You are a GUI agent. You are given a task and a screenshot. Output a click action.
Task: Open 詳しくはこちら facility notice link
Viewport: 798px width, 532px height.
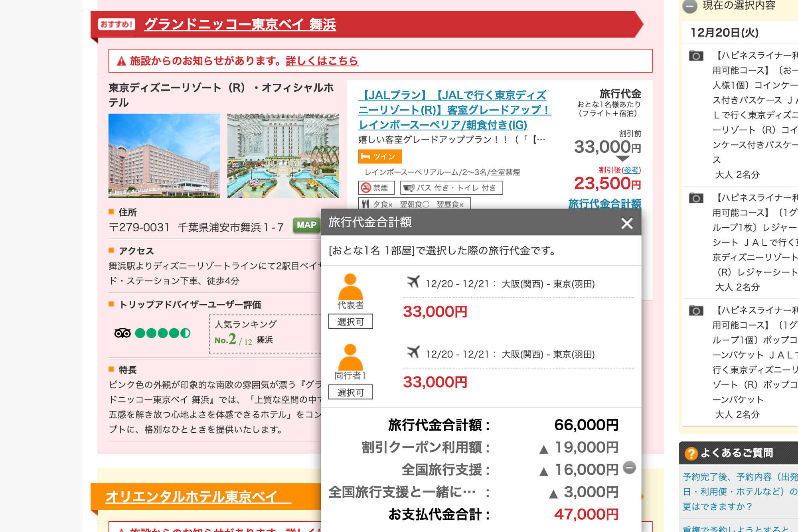tap(322, 61)
